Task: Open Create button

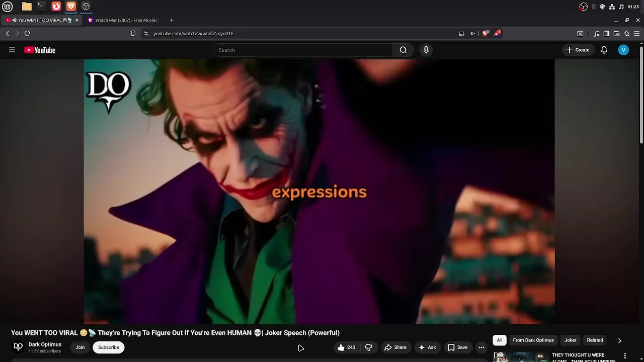Action: tap(578, 50)
